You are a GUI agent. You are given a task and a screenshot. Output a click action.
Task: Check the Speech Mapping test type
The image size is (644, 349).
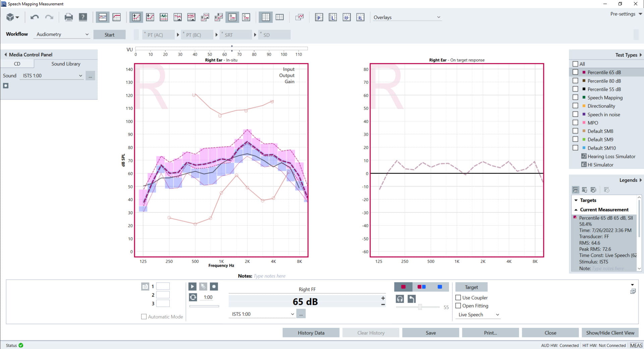click(576, 97)
